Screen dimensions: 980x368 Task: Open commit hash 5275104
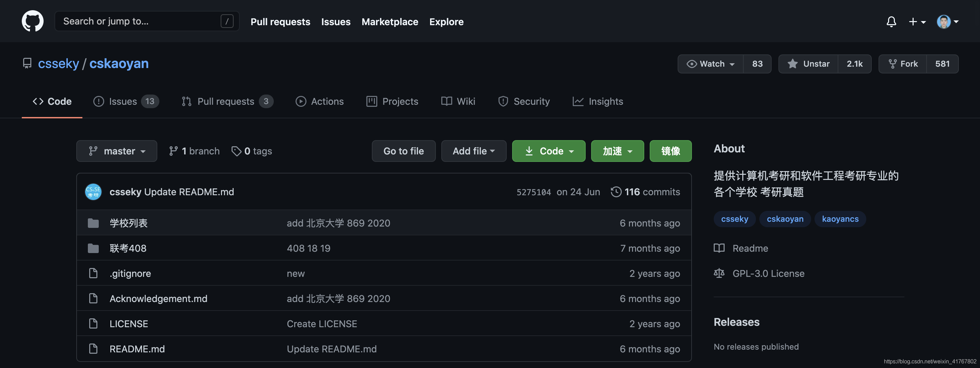click(533, 192)
